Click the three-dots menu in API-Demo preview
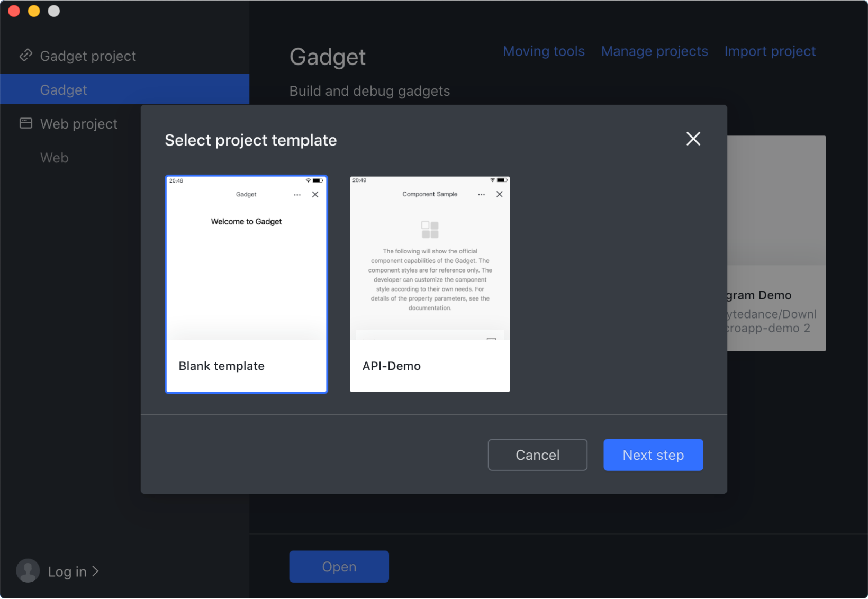This screenshot has height=599, width=868. click(x=481, y=195)
